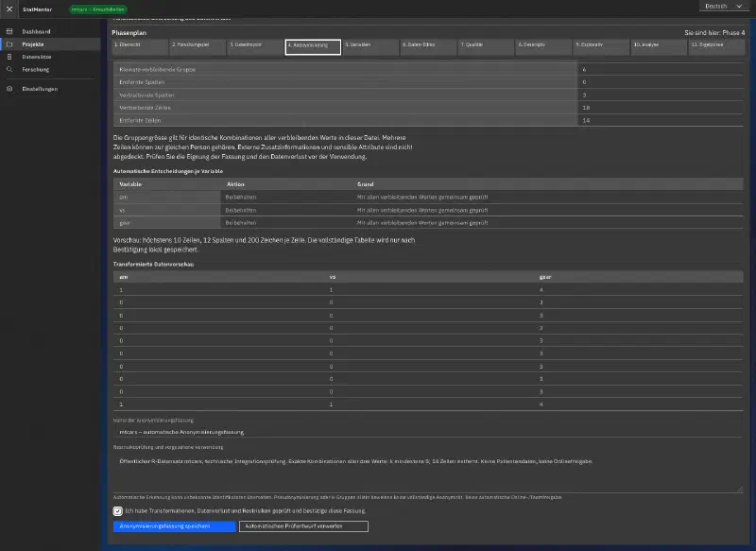Click the Entfernte Zeilen value 14
The image size is (756, 551).
[586, 121]
